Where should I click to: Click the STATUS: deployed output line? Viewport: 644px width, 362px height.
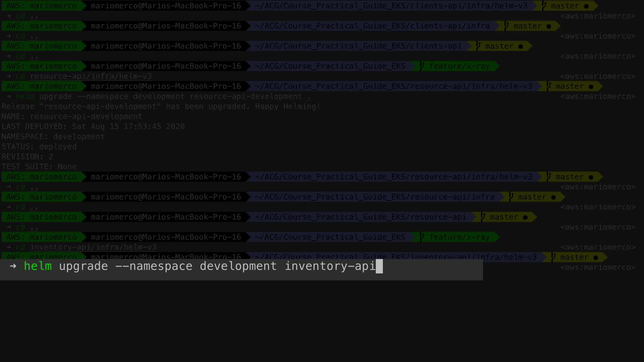39,147
